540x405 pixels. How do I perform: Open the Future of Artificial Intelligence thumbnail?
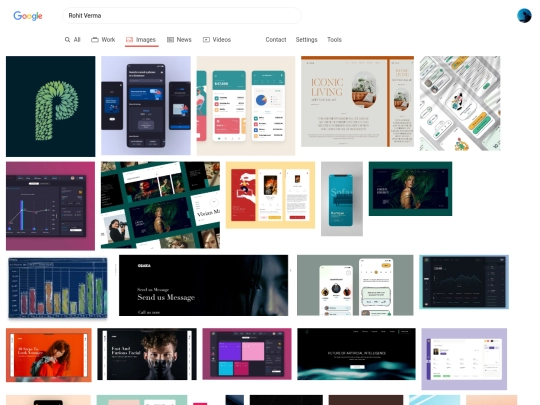[356, 354]
